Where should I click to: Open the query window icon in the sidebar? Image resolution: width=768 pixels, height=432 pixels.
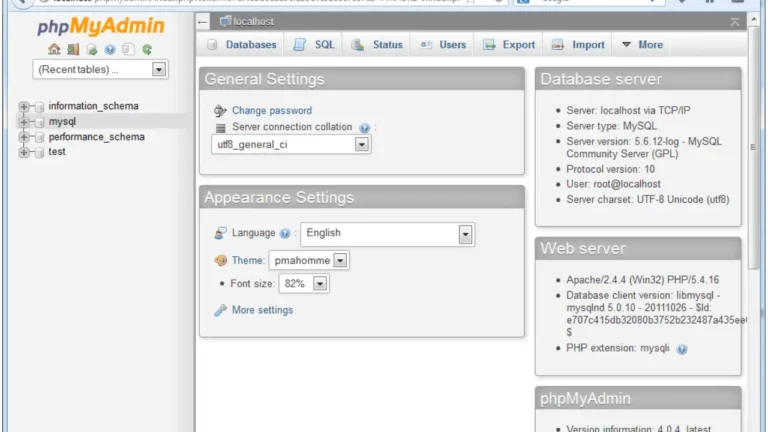point(92,49)
